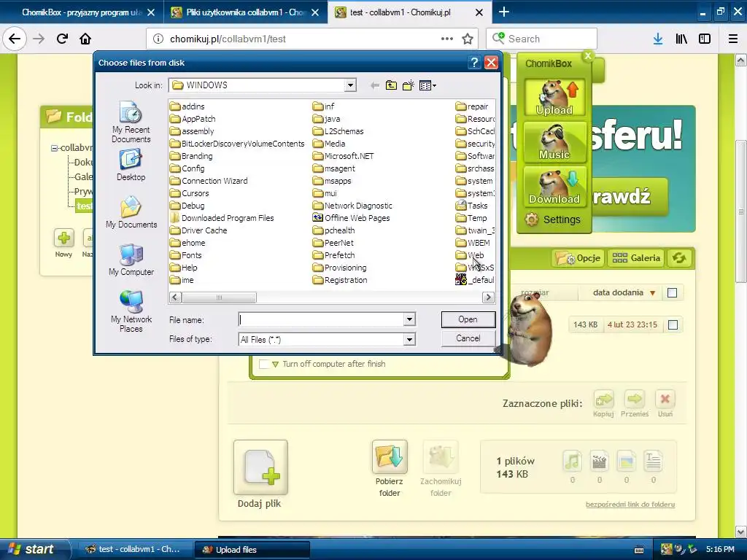This screenshot has height=560, width=747.
Task: Click the File name input field
Action: pos(321,319)
